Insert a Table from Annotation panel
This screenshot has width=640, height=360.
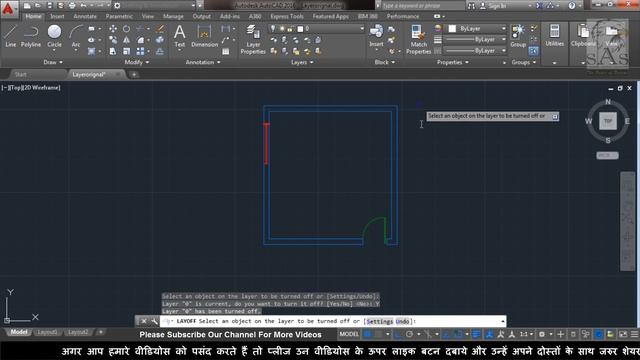point(226,51)
